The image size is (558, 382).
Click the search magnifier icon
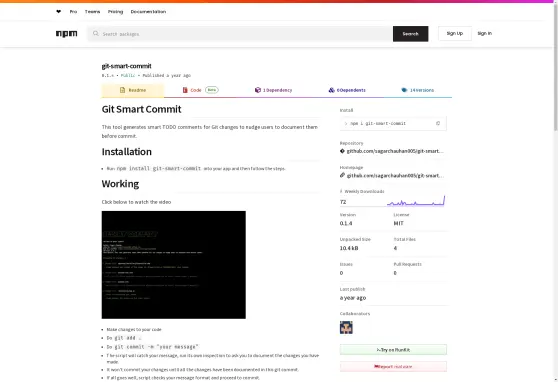pos(96,33)
